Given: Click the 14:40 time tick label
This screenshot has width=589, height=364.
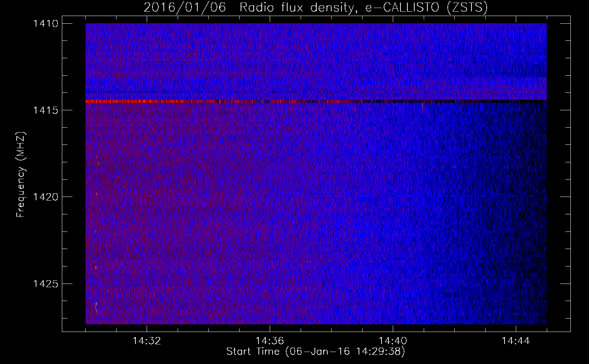Looking at the screenshot, I should (x=393, y=341).
